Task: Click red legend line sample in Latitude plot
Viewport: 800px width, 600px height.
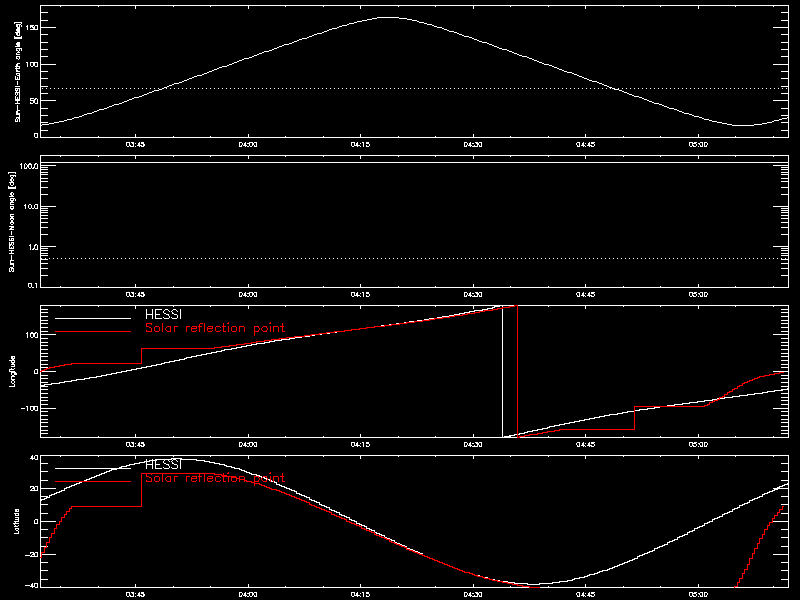Action: [93, 482]
